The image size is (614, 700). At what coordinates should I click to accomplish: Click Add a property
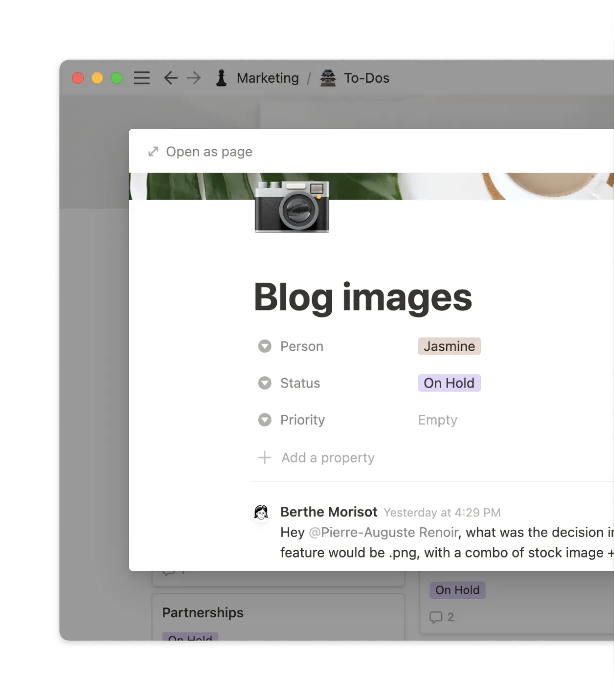[328, 457]
